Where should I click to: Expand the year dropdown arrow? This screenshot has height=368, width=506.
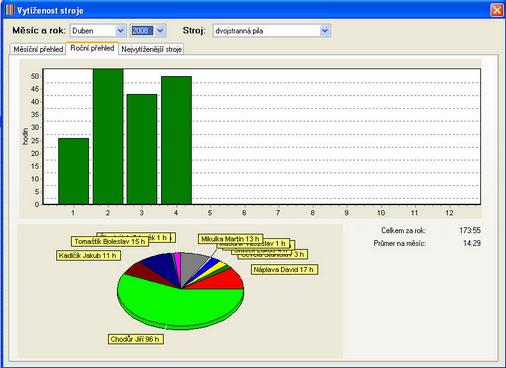(160, 31)
